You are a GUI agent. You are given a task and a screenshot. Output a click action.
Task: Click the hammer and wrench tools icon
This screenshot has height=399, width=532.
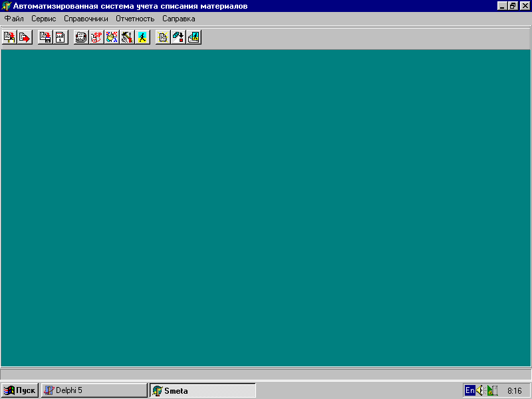point(126,38)
